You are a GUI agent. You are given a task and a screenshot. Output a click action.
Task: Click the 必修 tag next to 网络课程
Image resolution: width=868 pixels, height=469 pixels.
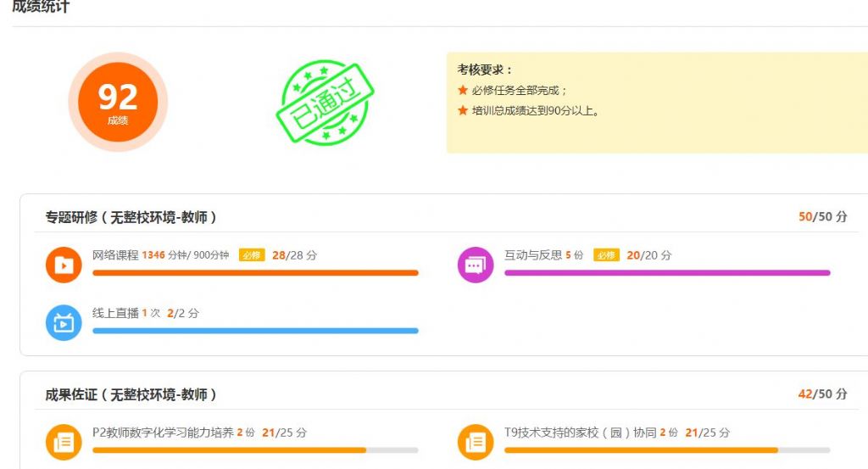click(252, 255)
